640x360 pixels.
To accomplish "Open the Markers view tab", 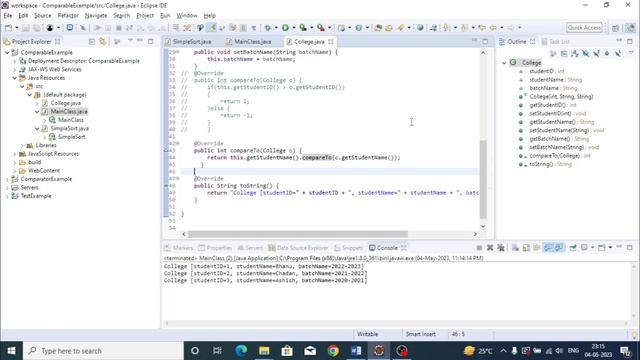I will (179, 248).
